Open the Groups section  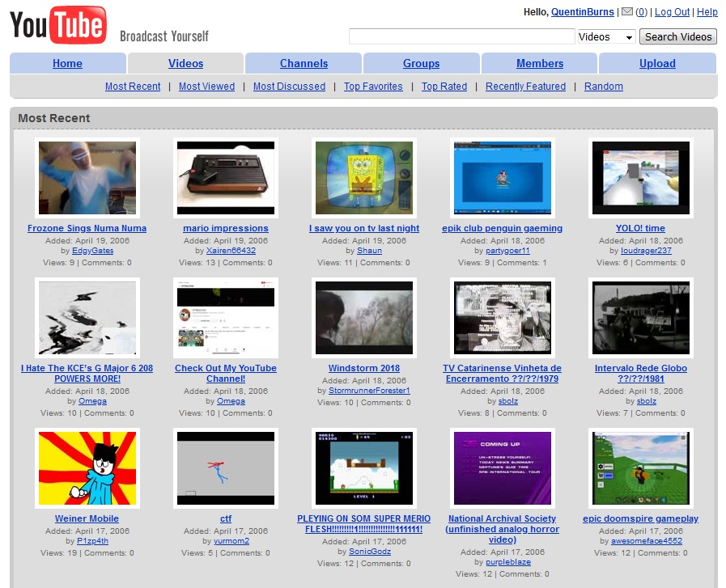[x=422, y=63]
